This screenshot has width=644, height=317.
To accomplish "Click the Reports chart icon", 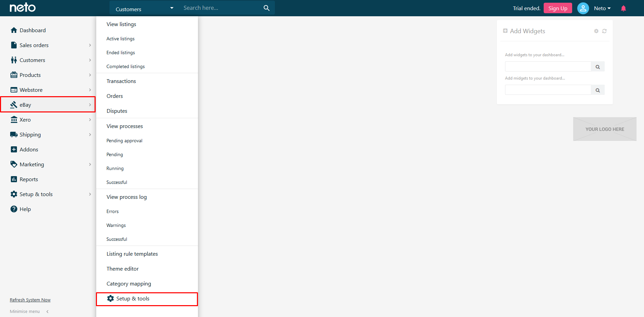I will pos(14,179).
